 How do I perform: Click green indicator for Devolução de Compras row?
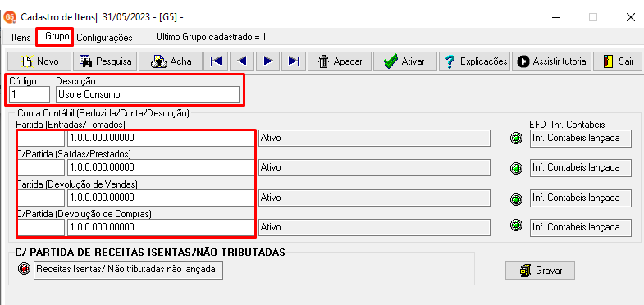tap(516, 225)
